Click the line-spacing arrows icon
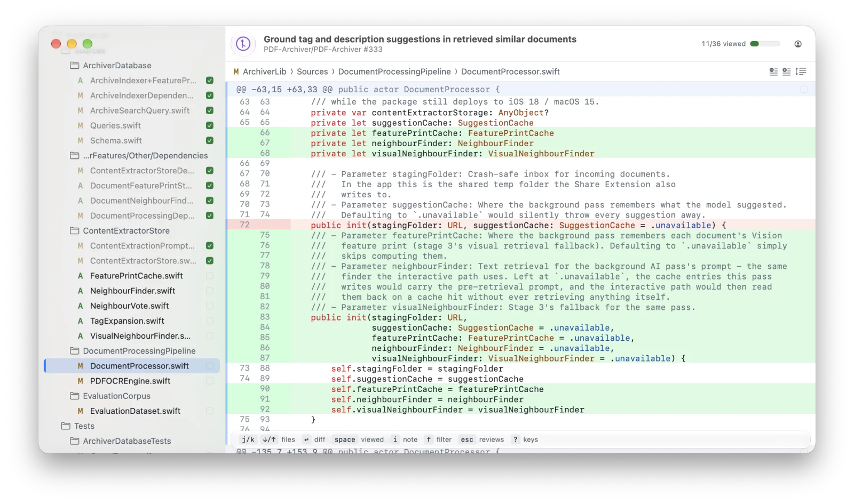854x504 pixels. pos(801,71)
